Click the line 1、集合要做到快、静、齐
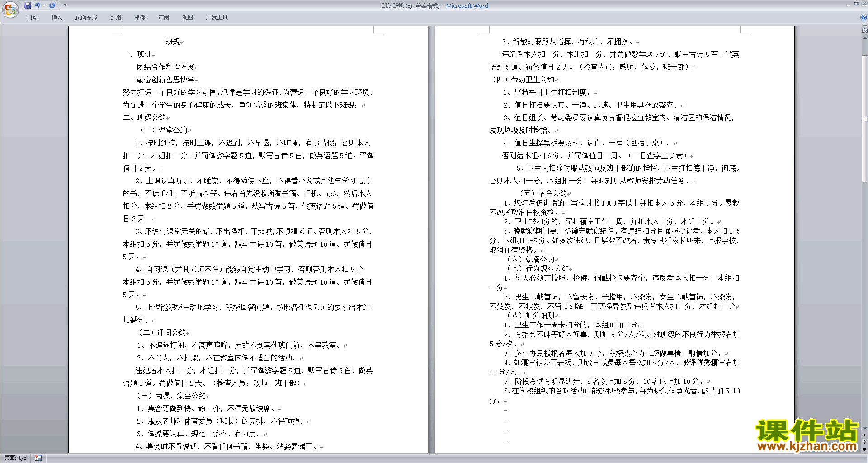The width and height of the screenshot is (868, 463). (x=206, y=408)
